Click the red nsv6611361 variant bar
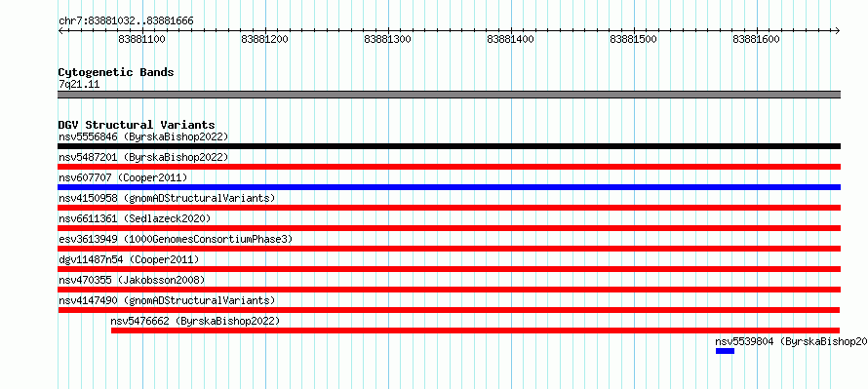 (449, 228)
